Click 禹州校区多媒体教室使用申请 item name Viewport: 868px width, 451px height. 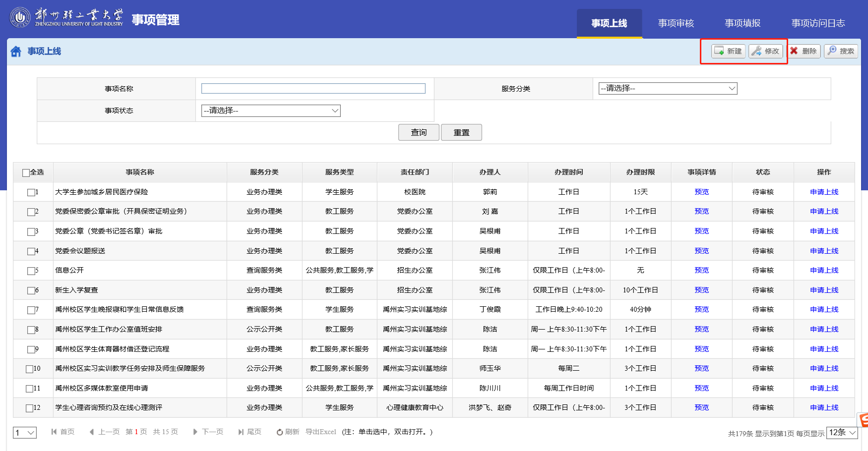[102, 388]
